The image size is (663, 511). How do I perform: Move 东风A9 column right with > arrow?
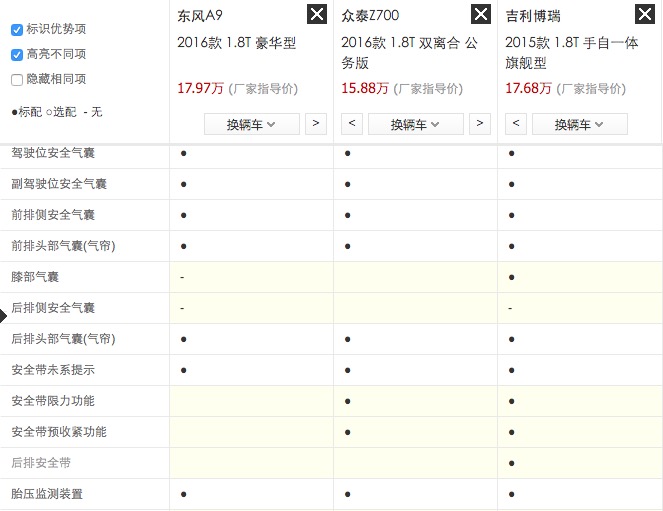tap(316, 124)
